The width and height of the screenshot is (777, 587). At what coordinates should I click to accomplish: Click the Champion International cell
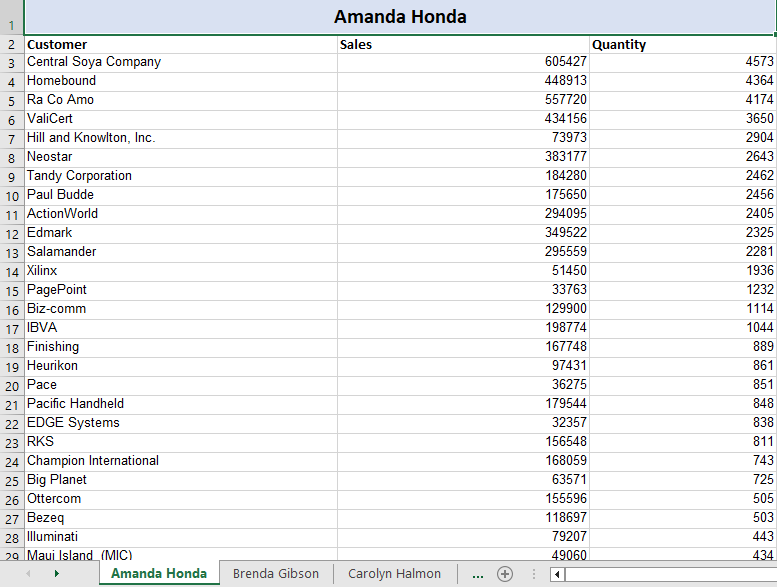[x=181, y=462]
